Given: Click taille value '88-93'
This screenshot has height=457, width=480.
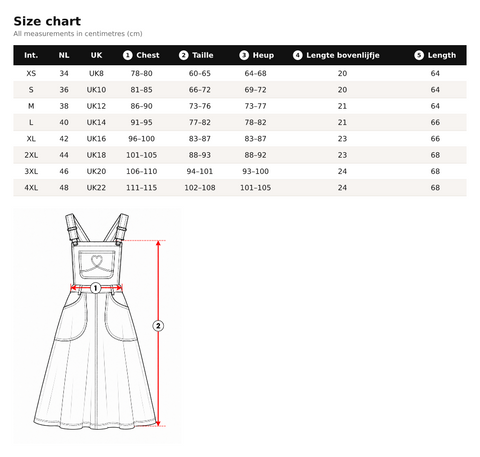Looking at the screenshot, I should 200,155.
